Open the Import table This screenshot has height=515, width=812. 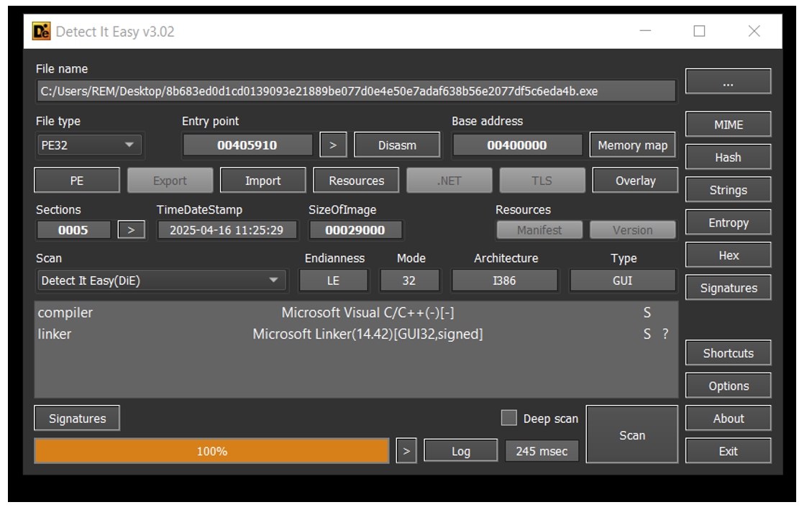[263, 181]
